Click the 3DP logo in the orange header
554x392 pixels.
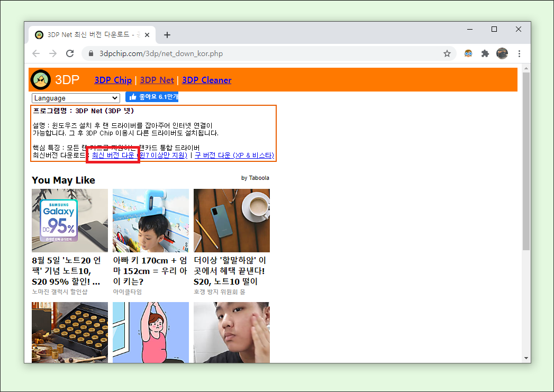(x=41, y=80)
